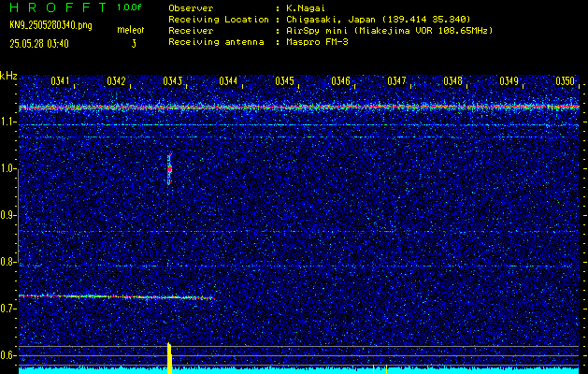Click the drifting signal trace near 0.73 kHz
Screen dimensions: 588x374
pyautogui.click(x=116, y=296)
